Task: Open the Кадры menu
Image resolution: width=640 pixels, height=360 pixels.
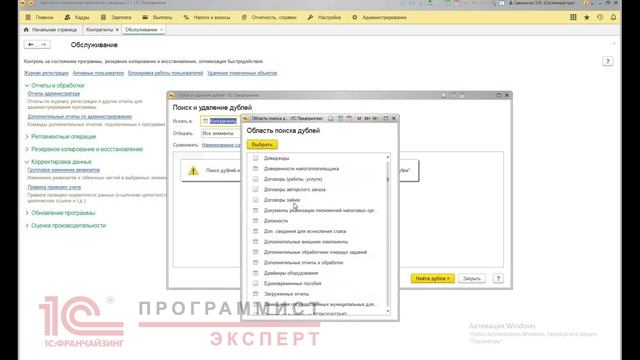Action: [x=82, y=18]
